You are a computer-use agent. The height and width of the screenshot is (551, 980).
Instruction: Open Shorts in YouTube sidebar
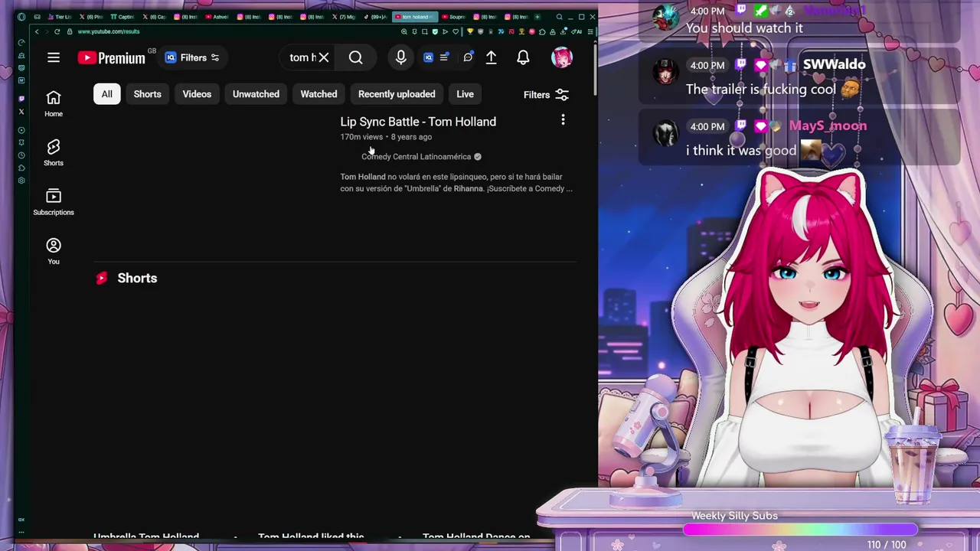(54, 152)
